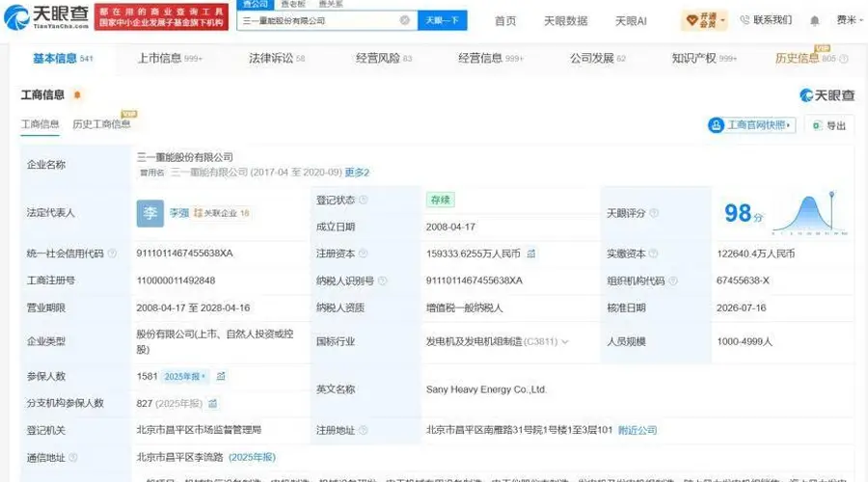This screenshot has height=482, width=868.
Task: Clear the search box with the X icon
Action: 405,20
